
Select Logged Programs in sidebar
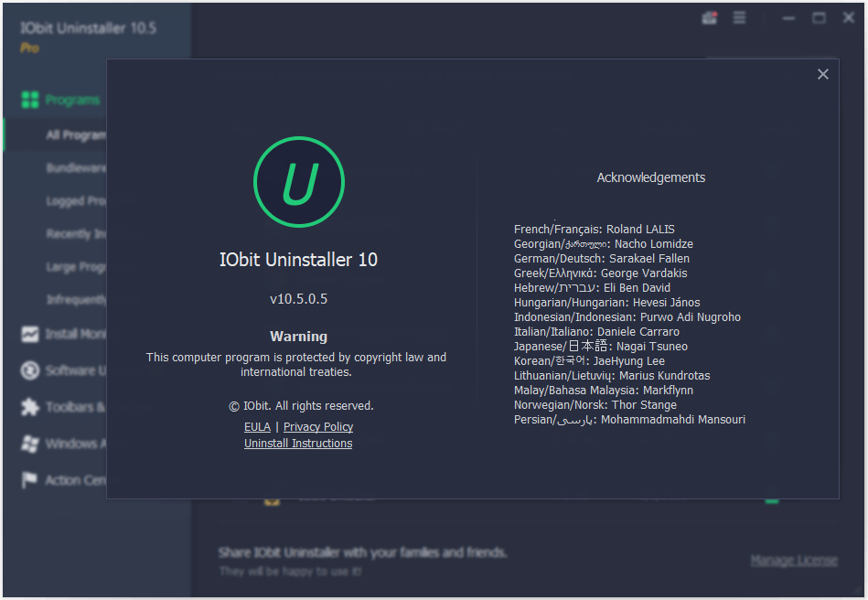pos(77,201)
